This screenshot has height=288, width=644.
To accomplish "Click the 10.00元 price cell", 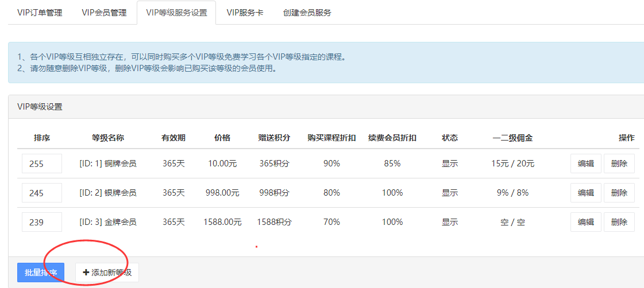I will coord(222,164).
